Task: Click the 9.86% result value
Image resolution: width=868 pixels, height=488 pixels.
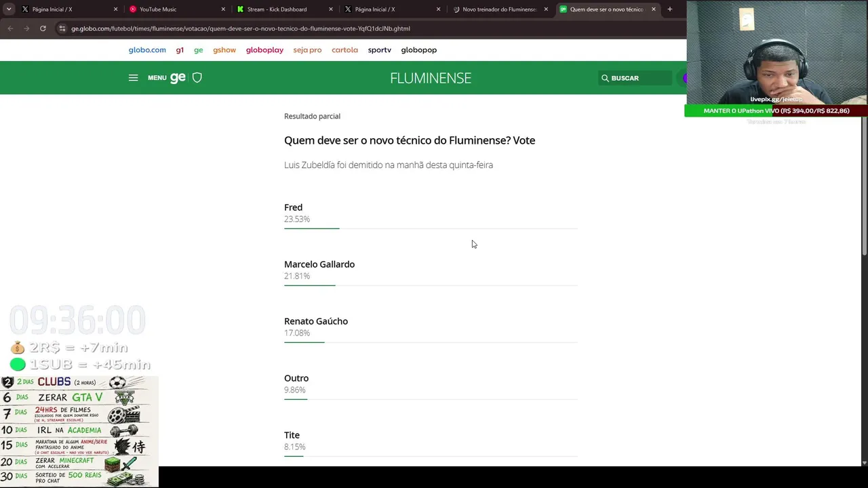Action: 295,390
